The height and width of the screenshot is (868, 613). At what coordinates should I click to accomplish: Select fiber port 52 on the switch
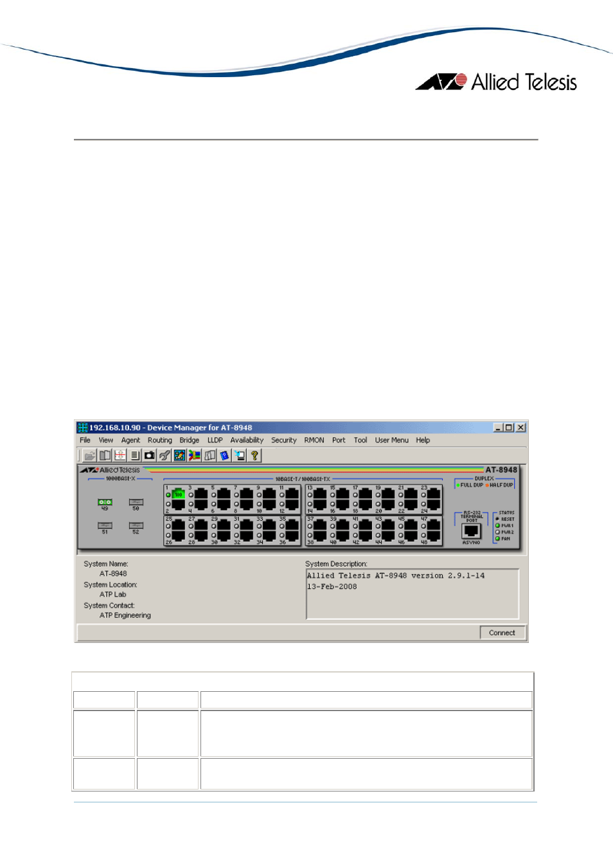click(136, 525)
